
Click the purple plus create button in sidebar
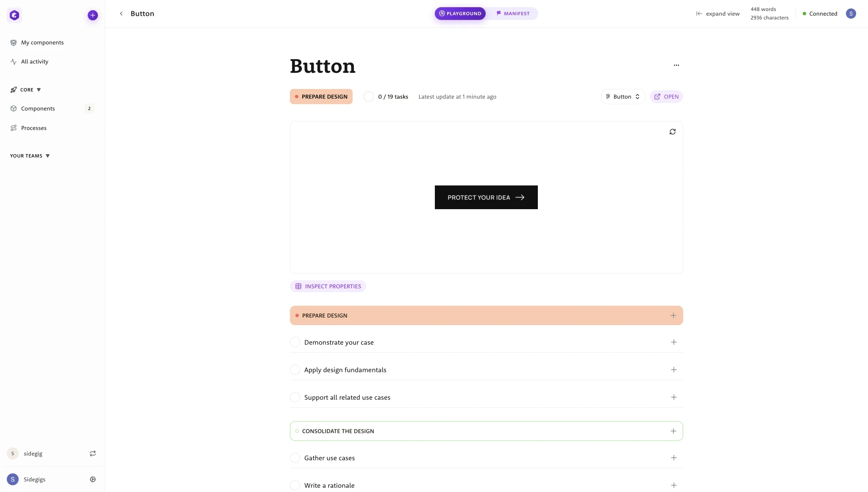[93, 15]
